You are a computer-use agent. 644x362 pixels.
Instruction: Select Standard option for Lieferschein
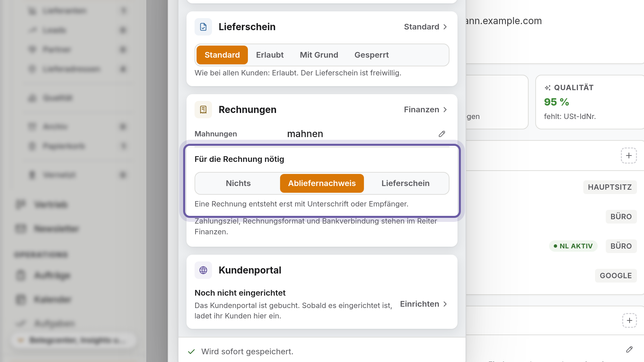point(222,55)
